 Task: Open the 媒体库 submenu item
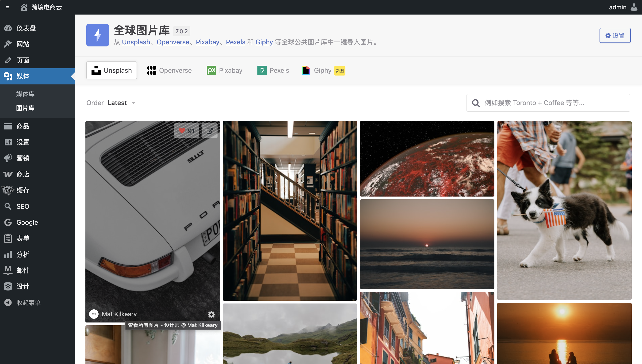(x=26, y=94)
